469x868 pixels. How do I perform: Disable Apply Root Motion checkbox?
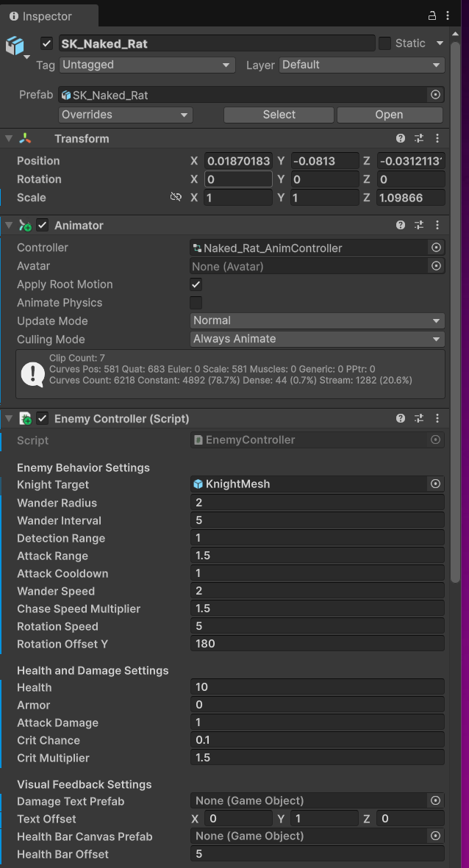pos(196,284)
